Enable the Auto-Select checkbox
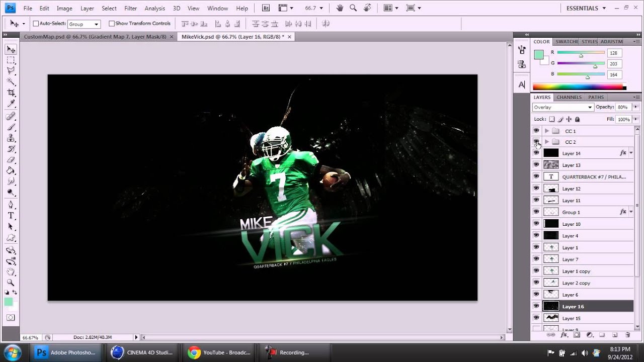This screenshot has height=362, width=644. point(36,24)
